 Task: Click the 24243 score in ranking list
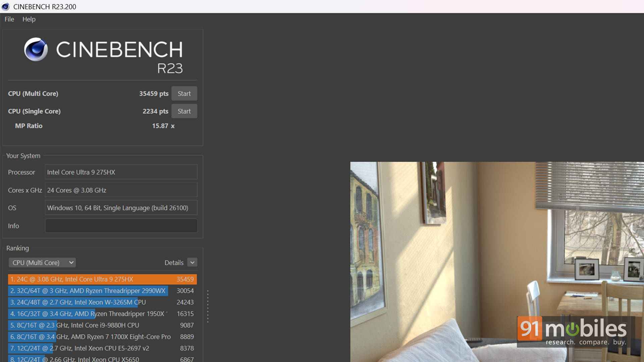click(185, 302)
